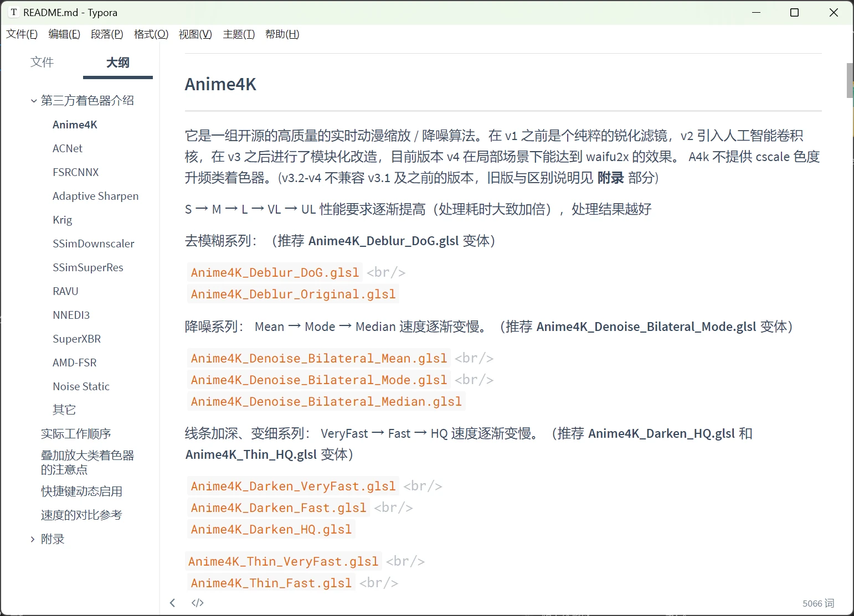Viewport: 854px width, 616px height.
Task: Jump to ACNet in outline
Action: [x=68, y=148]
